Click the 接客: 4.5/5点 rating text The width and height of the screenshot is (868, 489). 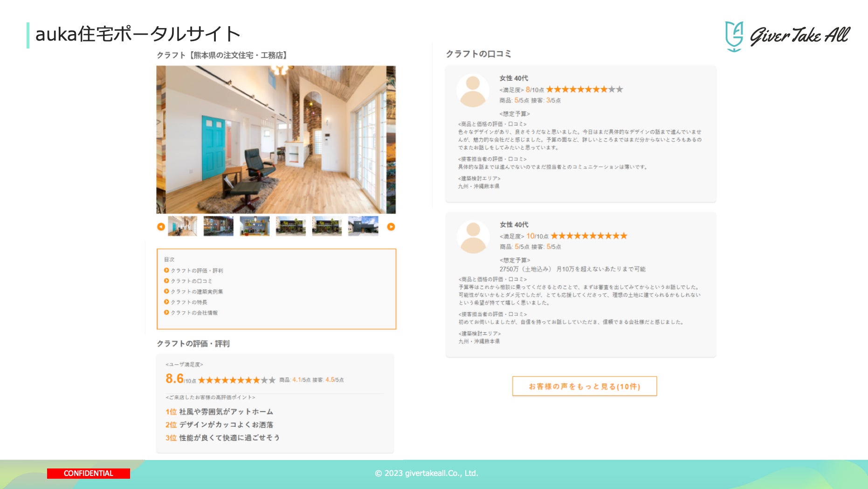pos(328,380)
